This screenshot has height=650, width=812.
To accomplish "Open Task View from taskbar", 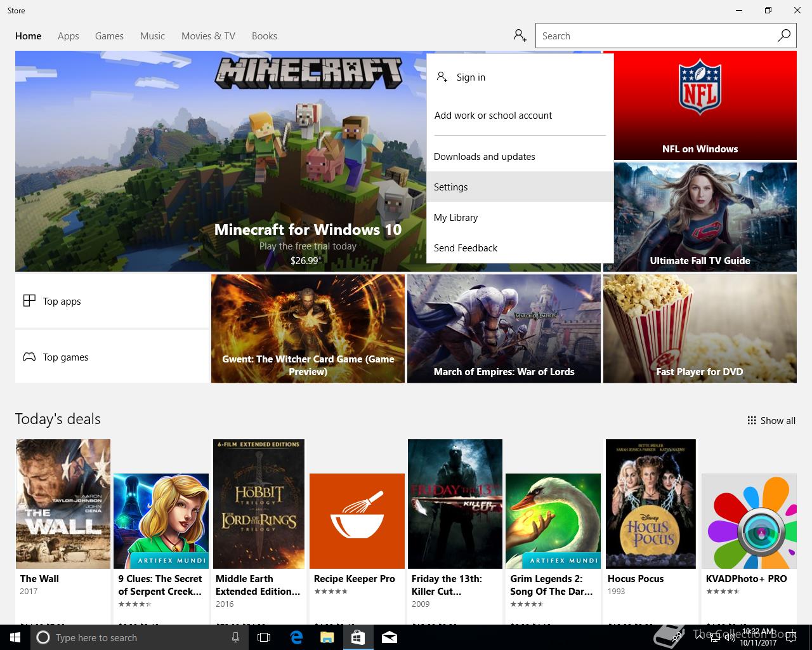I will point(264,637).
